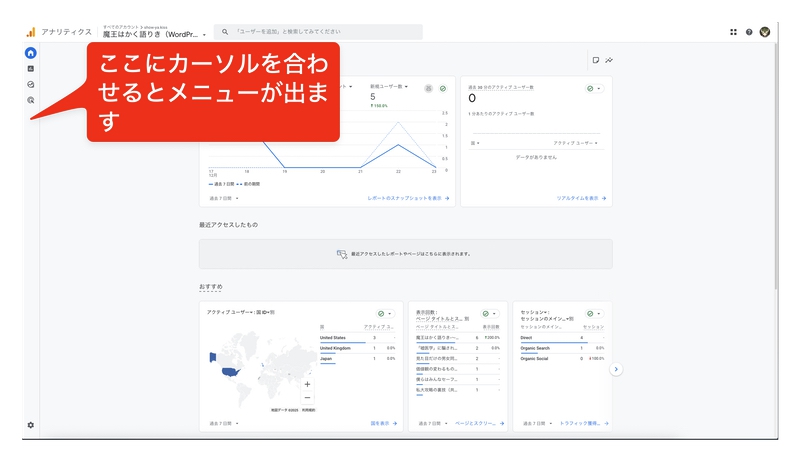
Task: Open the アクティブユーザー dropdown in the realtime card
Action: [x=575, y=143]
